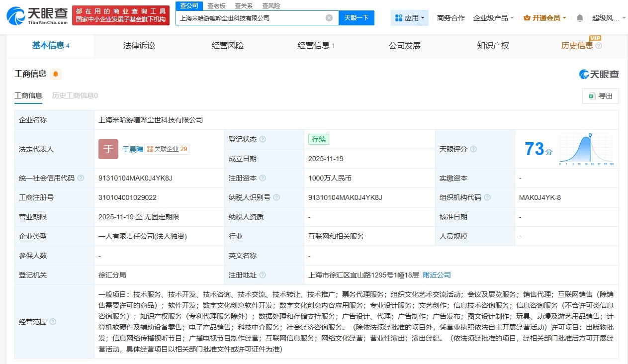Switch to the 法律诉讼 tab
Screen dimensions: 628x364
(138, 45)
